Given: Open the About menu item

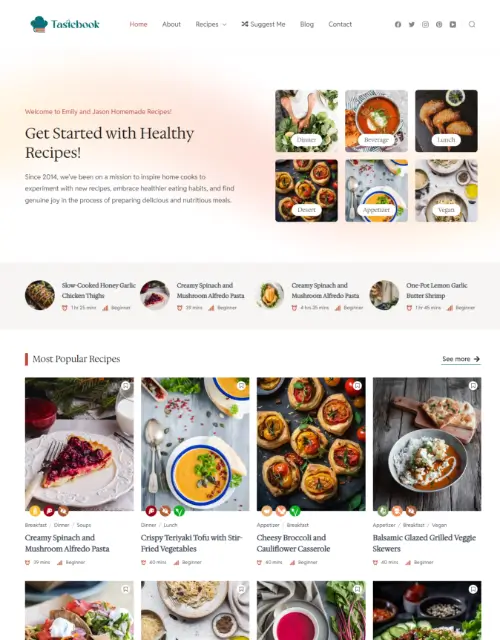Looking at the screenshot, I should [x=171, y=24].
